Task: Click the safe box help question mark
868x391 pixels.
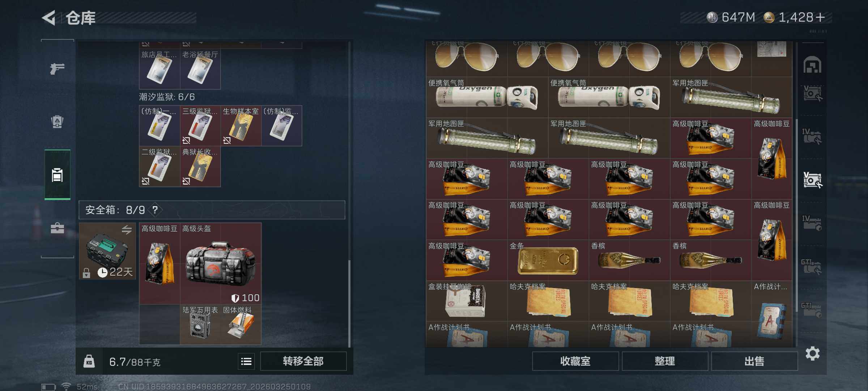Action: [155, 210]
